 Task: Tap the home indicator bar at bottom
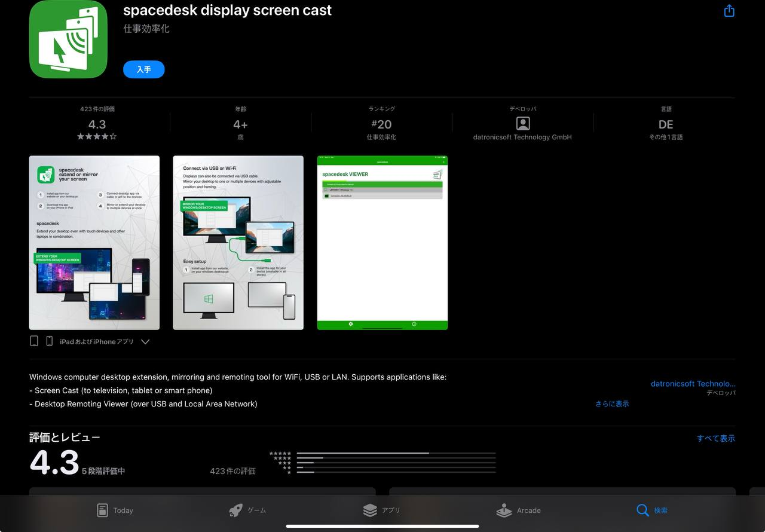pyautogui.click(x=382, y=527)
